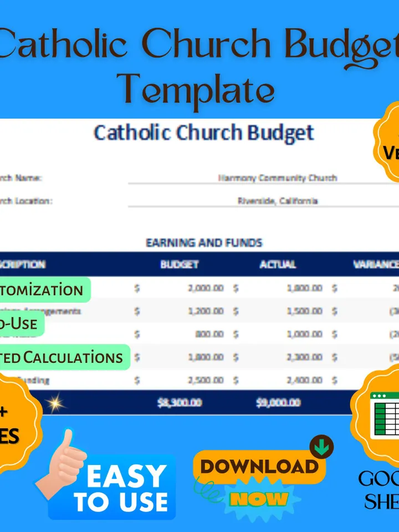The width and height of the screenshot is (399, 532).
Task: Click the Variance column header
Action: [376, 264]
